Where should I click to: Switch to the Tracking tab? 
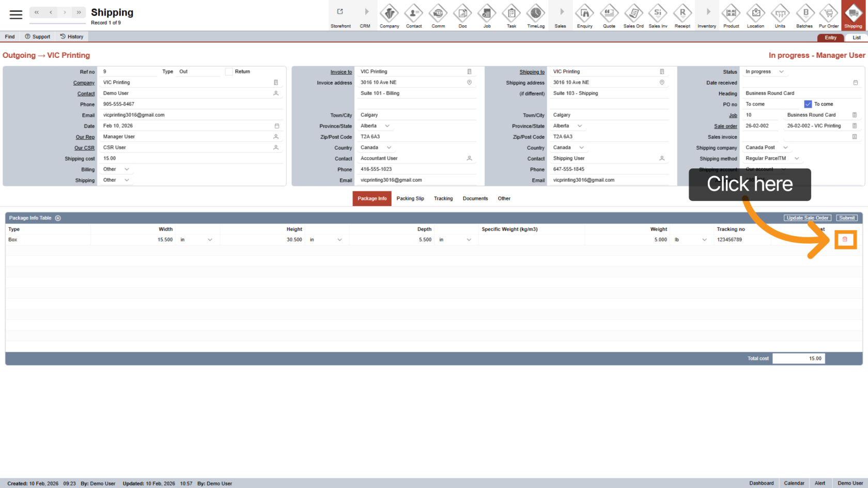(x=443, y=199)
